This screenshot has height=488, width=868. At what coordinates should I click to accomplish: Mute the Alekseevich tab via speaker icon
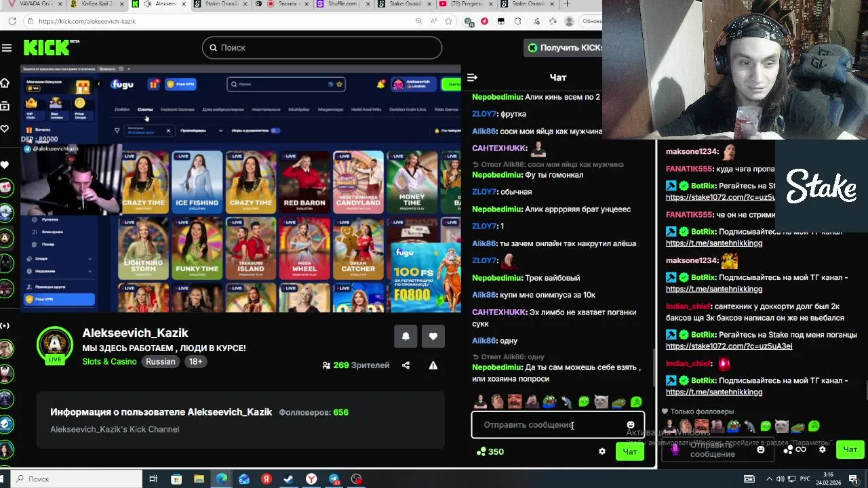[147, 4]
